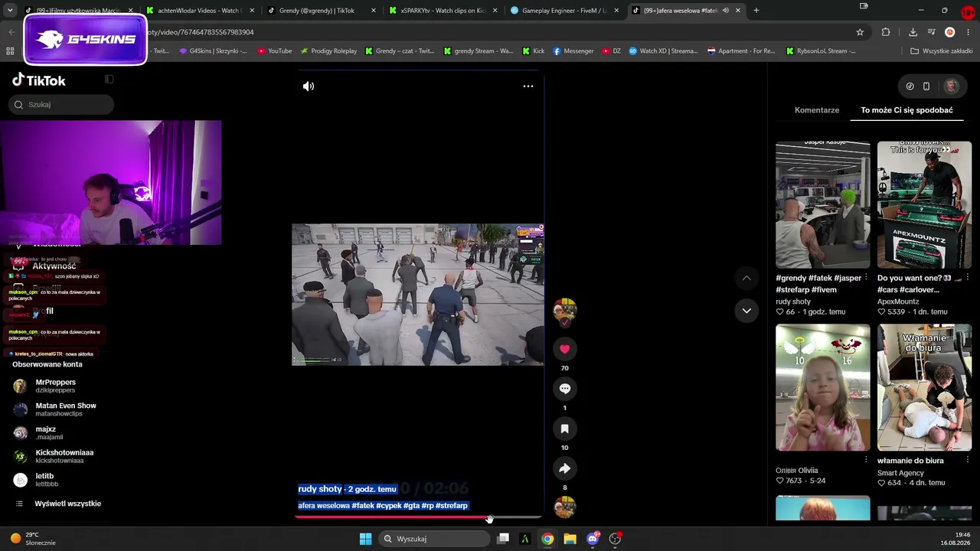Click the TikTok logo
This screenshot has width=980, height=551.
coord(39,80)
